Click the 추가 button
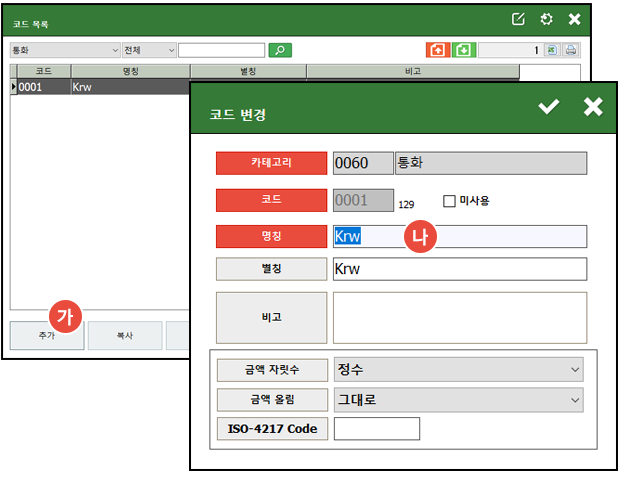The height and width of the screenshot is (477, 625). point(47,336)
